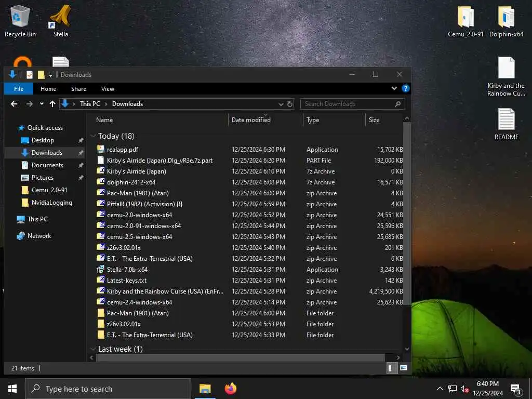
Task: Switch to the Home ribbon tab
Action: [x=48, y=89]
